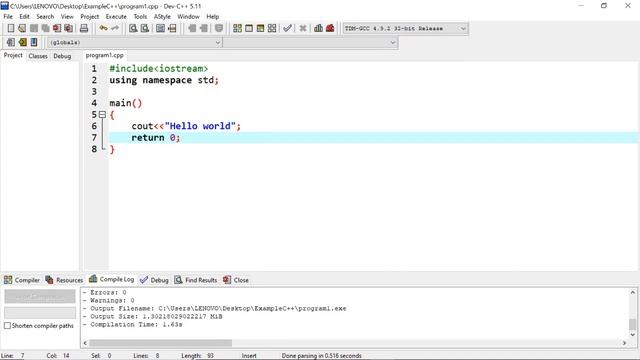
Task: Create a new source file from toolbar
Action: (x=11, y=28)
